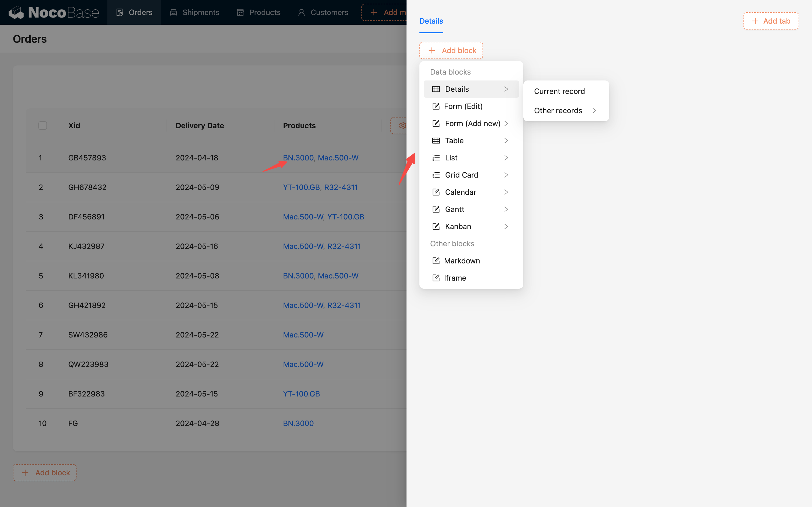Click the Orders menu icon

point(120,12)
